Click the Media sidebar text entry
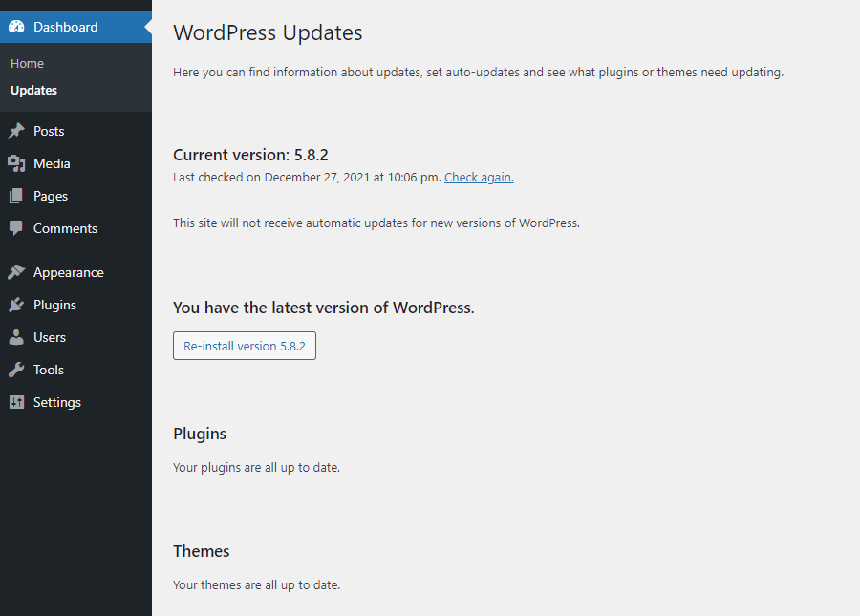The image size is (860, 616). click(52, 163)
